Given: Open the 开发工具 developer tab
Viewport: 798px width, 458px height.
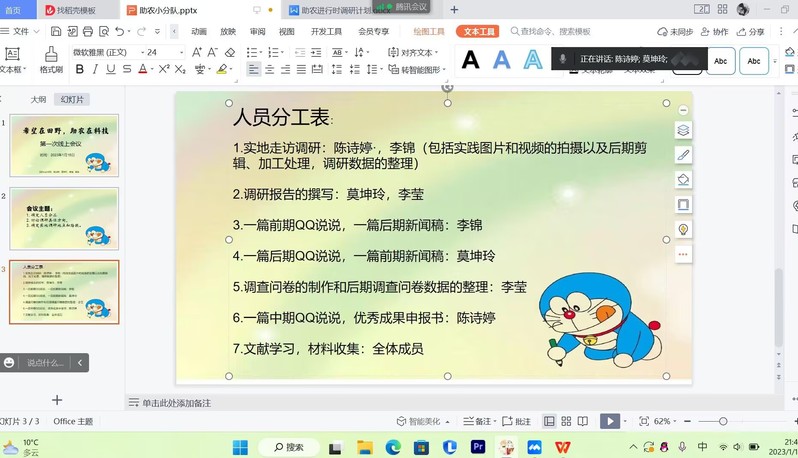Looking at the screenshot, I should click(x=326, y=32).
